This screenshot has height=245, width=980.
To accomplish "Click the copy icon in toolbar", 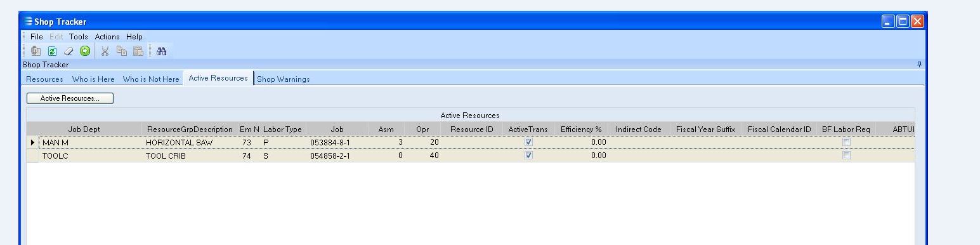I will (122, 51).
